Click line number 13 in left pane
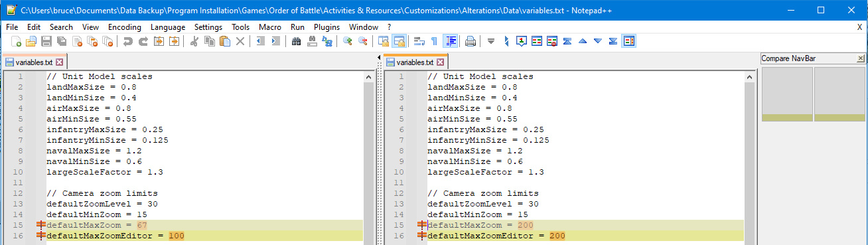The width and height of the screenshot is (868, 245). click(x=18, y=204)
